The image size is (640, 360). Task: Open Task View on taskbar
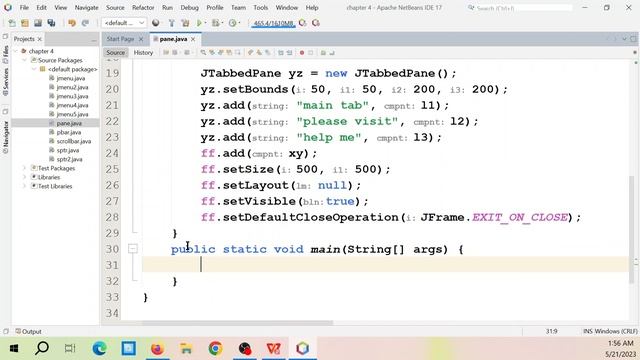coord(70,349)
